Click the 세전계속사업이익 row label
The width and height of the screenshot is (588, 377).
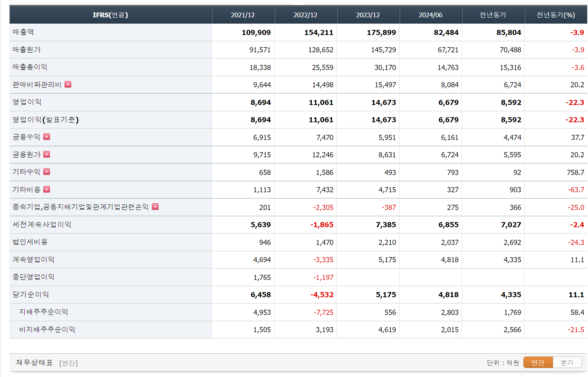[x=42, y=224]
